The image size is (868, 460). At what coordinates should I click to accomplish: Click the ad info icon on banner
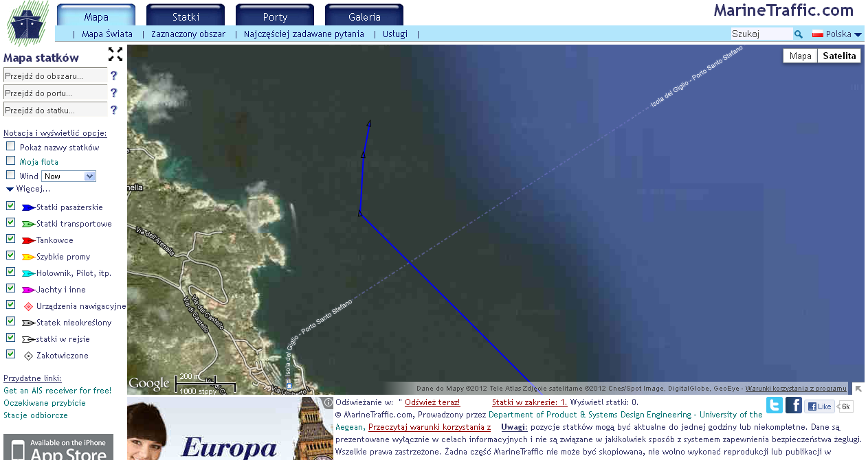pyautogui.click(x=328, y=402)
